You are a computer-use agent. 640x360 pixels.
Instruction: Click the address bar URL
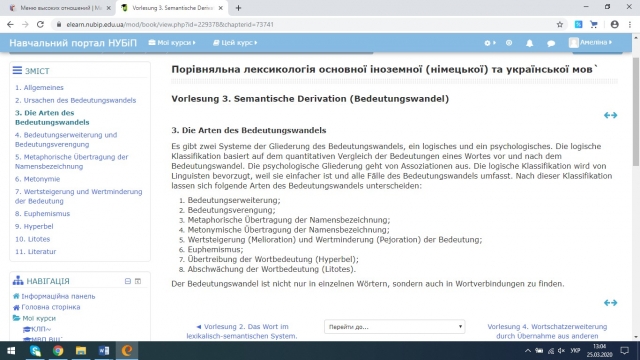pos(170,24)
